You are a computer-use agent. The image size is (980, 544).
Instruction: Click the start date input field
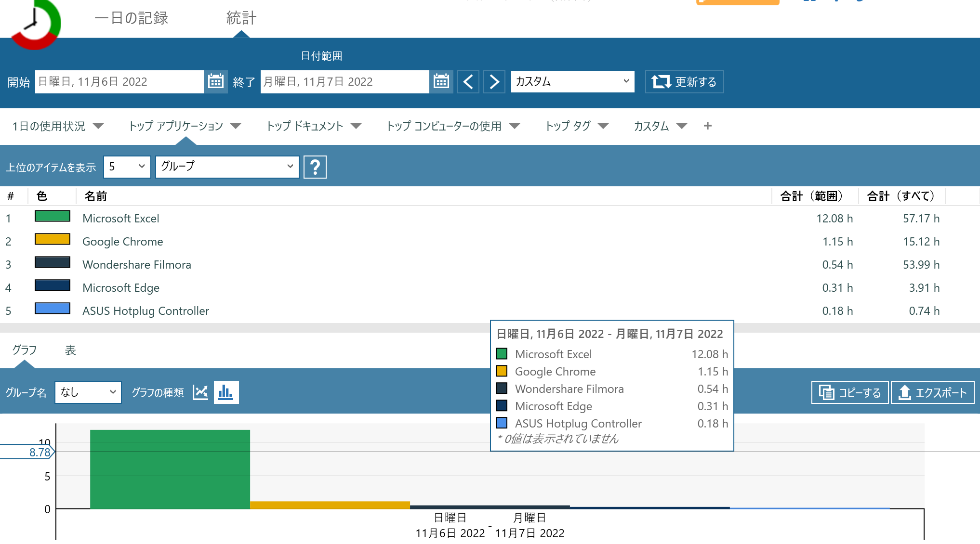coord(119,81)
